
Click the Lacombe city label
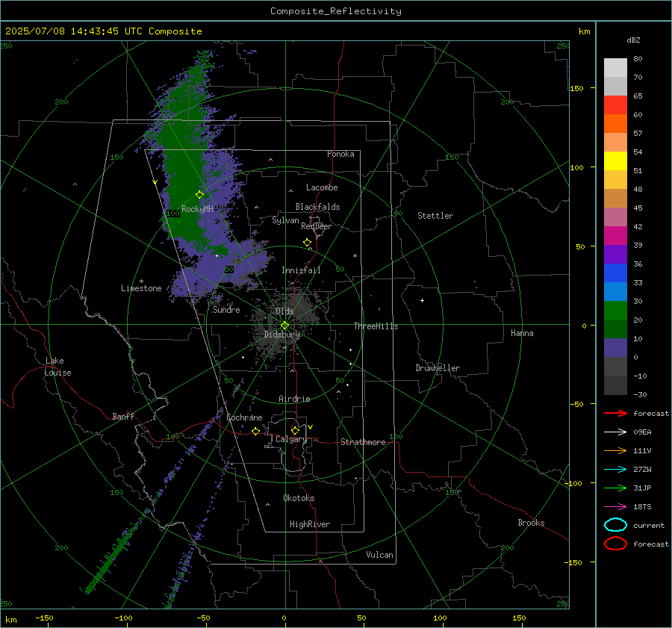tap(322, 187)
